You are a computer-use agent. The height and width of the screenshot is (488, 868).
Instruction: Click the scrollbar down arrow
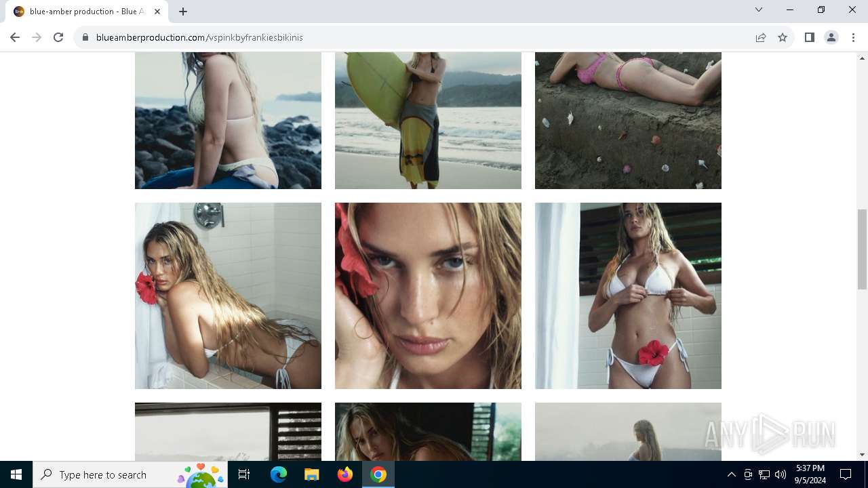862,455
